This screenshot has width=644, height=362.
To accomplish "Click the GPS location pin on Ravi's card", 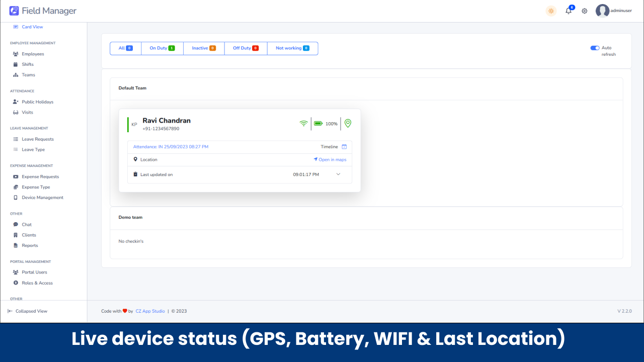I will click(x=348, y=123).
